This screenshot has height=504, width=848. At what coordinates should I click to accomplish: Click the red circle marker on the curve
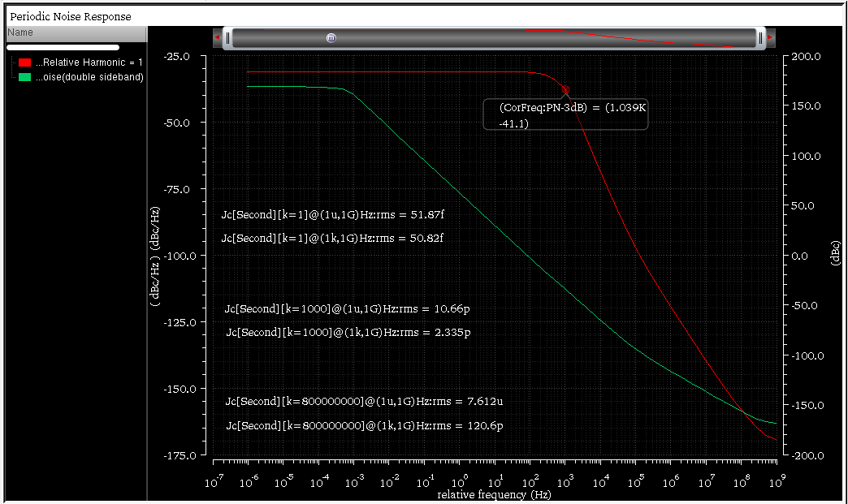pos(566,89)
